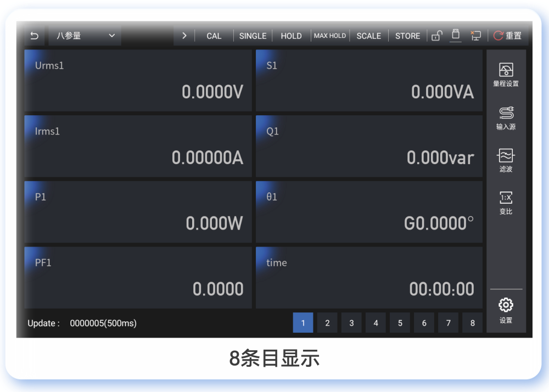Toggle MAX HOLD mode

coord(330,36)
